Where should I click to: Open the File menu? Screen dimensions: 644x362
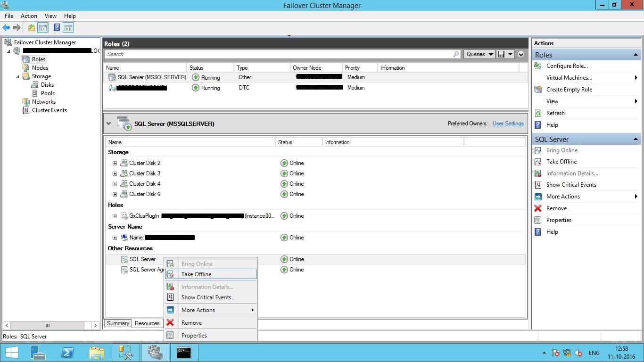[x=9, y=16]
